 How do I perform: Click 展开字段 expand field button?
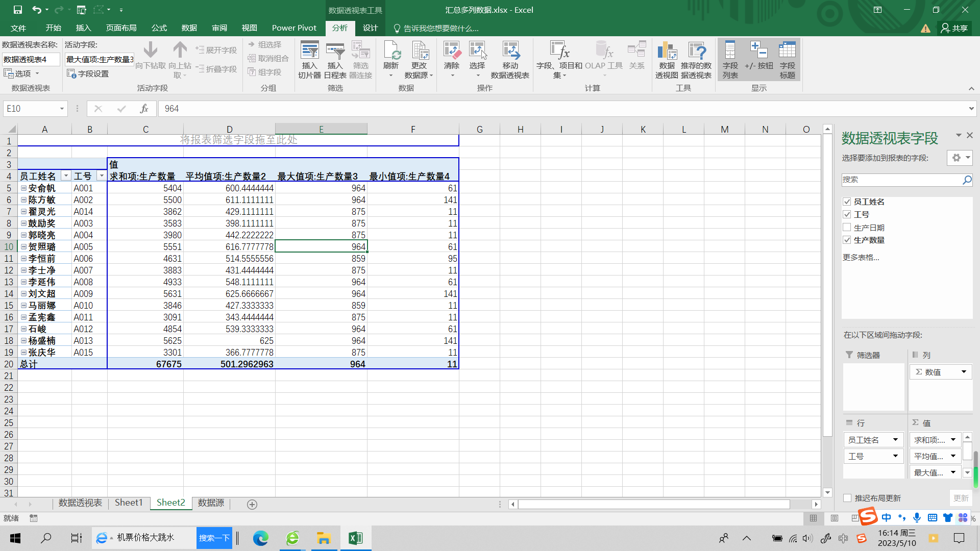coord(216,50)
